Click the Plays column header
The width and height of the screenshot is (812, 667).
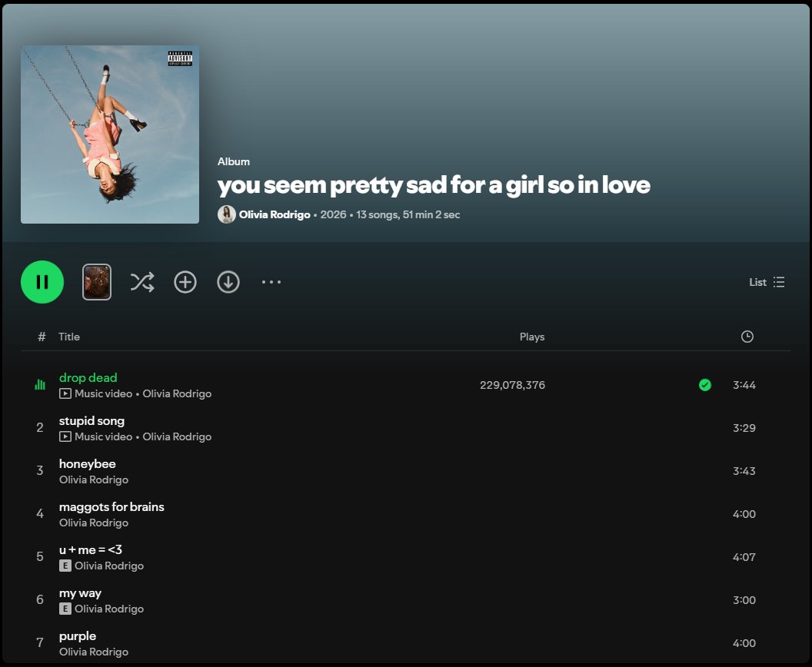click(x=532, y=337)
